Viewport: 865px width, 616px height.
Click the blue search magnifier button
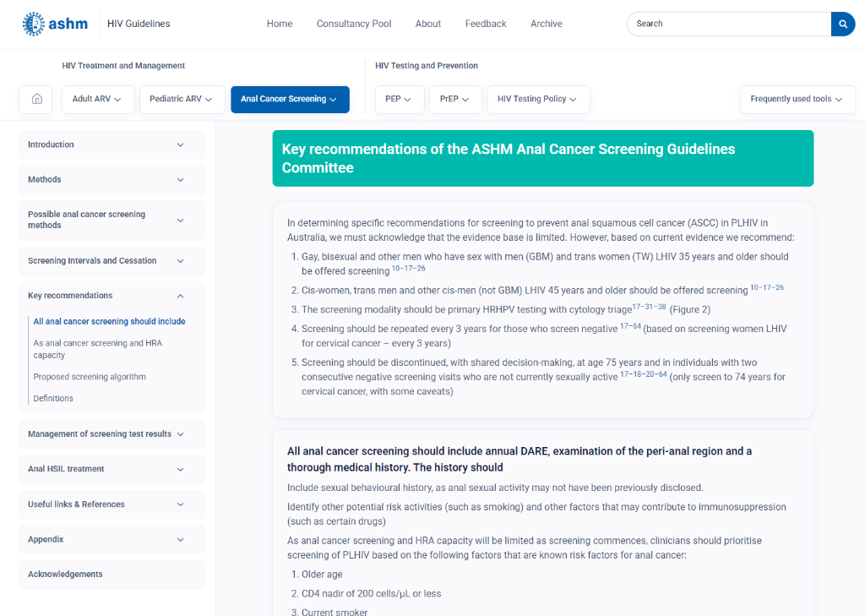[x=843, y=24]
